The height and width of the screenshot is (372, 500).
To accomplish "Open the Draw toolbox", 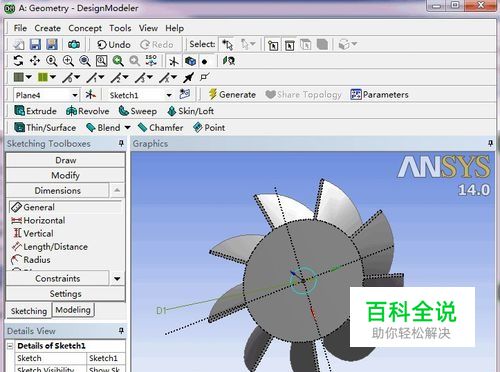I will click(65, 160).
